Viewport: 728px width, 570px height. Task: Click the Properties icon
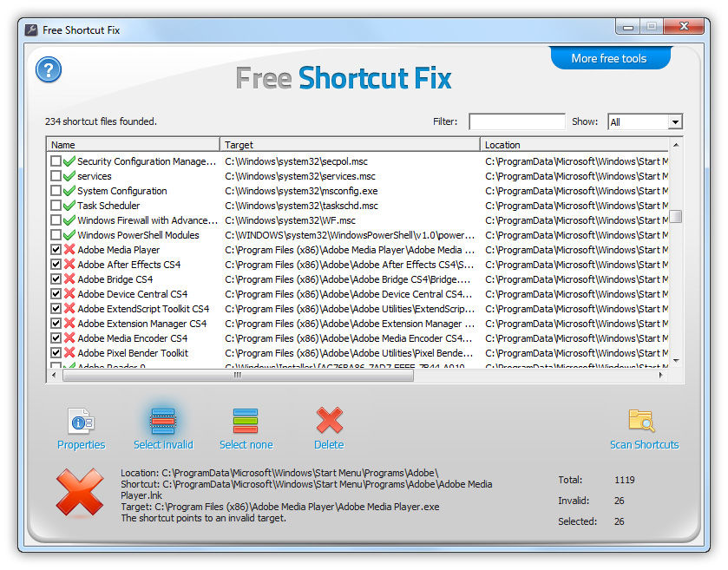(82, 422)
